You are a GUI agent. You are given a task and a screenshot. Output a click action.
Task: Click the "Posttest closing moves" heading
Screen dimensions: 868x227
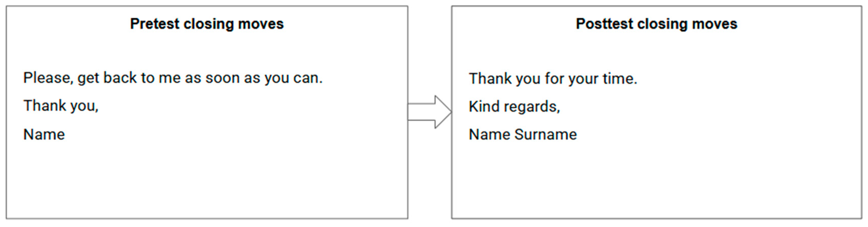(x=656, y=24)
